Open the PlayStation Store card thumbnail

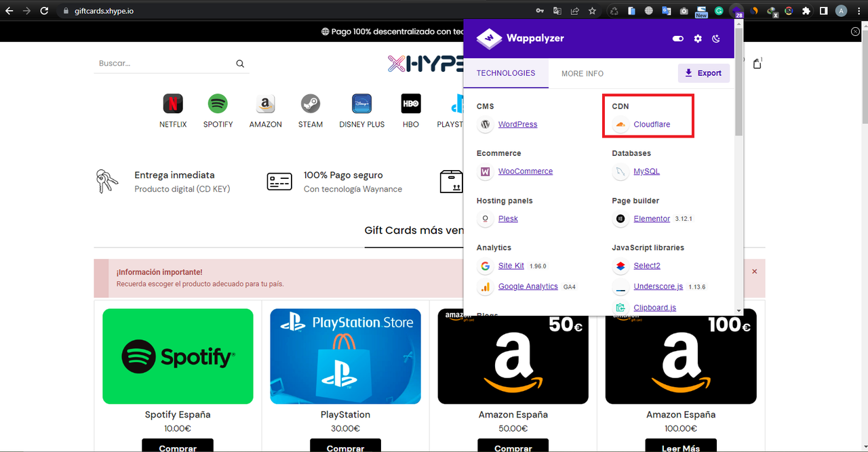(x=345, y=356)
